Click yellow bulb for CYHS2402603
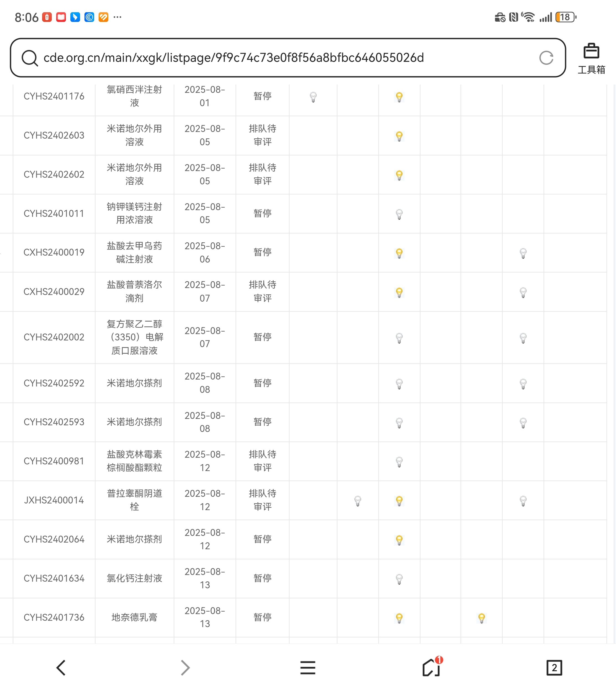Viewport: 616px width, 692px height. point(399,136)
